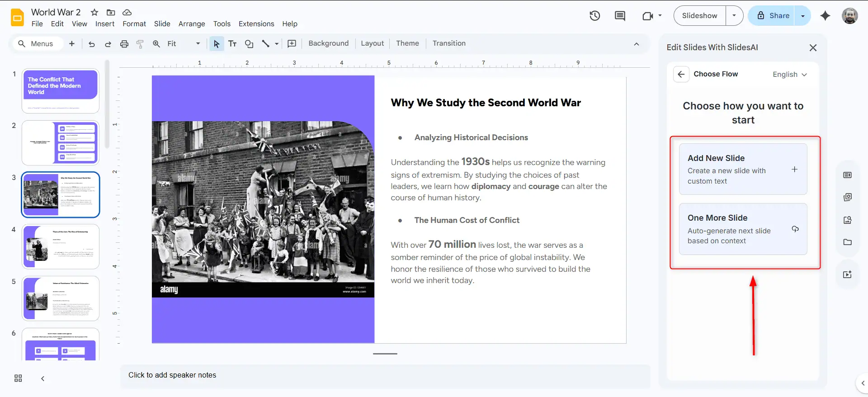868x397 pixels.
Task: Open the Extensions menu
Action: pos(256,24)
